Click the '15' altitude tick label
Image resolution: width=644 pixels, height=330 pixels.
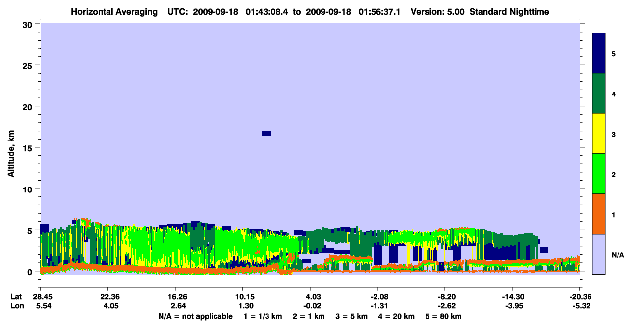(x=29, y=148)
